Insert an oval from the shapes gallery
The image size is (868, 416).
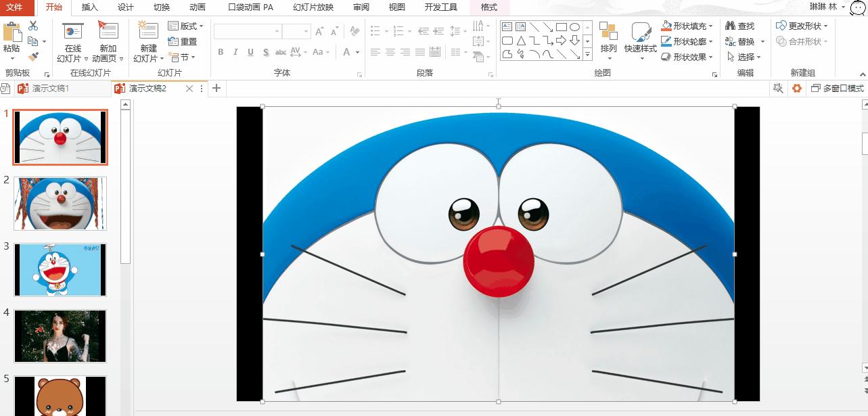(x=574, y=27)
